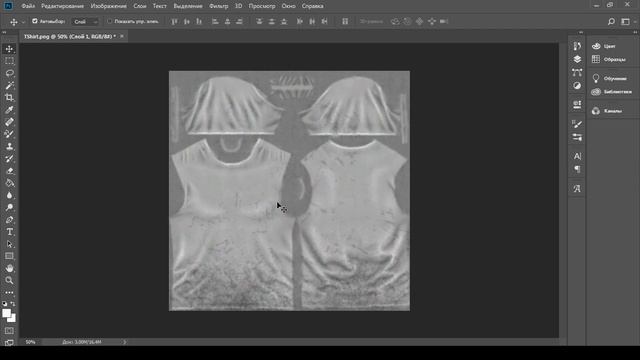Select the Rectangle shape tool

click(9, 256)
